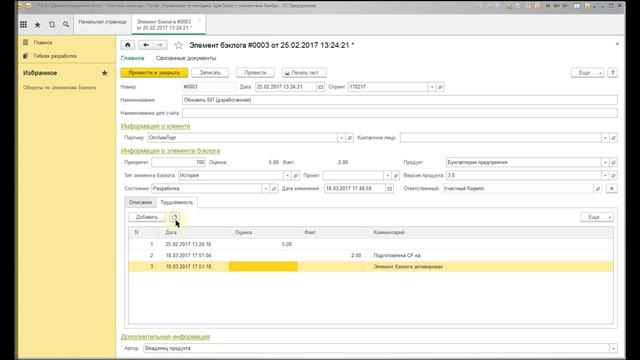Select Трудоёмкость tab
Screen dimensions: 640x360
[x=176, y=202]
